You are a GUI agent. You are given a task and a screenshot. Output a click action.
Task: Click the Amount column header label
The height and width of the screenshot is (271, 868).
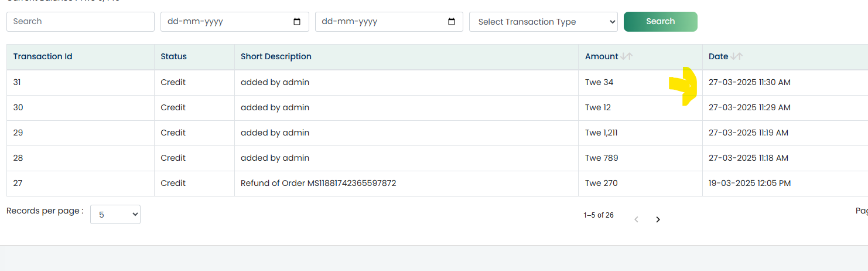[x=602, y=56]
